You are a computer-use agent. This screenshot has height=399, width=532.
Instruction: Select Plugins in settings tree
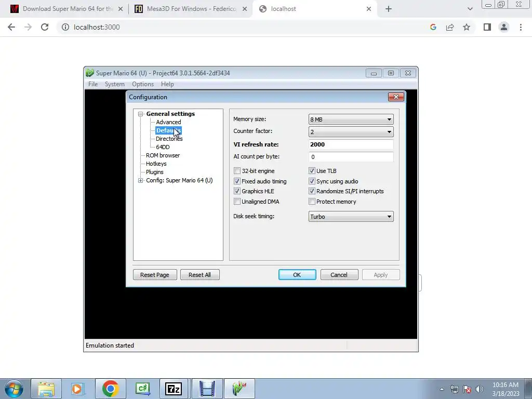pos(154,172)
